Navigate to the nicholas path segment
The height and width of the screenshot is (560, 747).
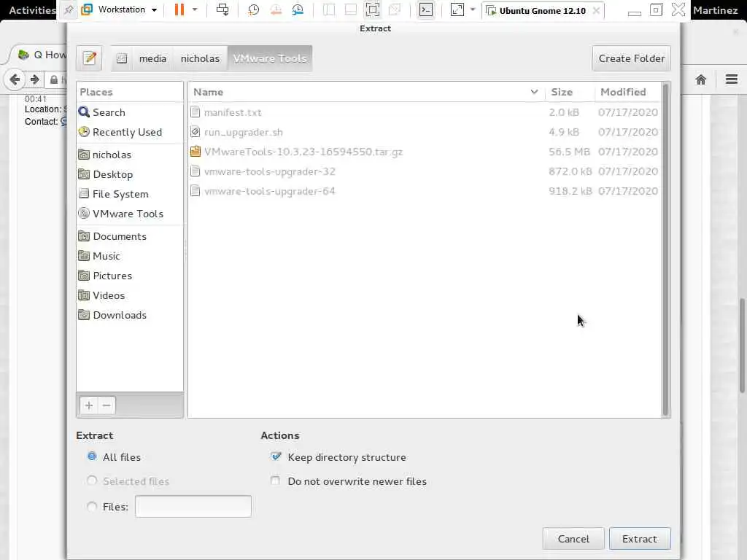[x=200, y=58]
